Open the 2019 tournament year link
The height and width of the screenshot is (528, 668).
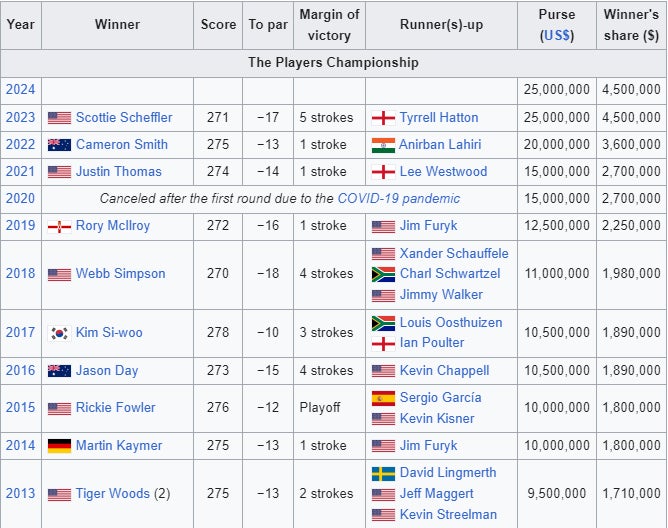coord(20,225)
